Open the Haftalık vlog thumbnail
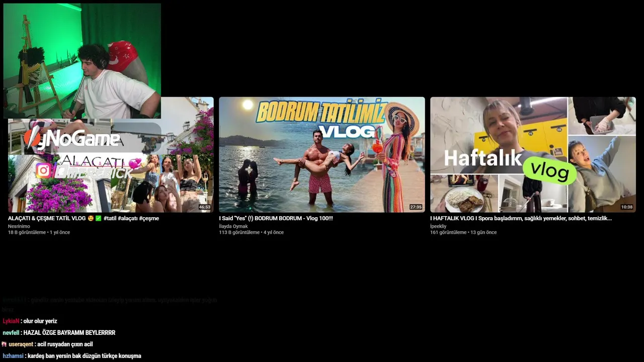Image resolution: width=644 pixels, height=362 pixels. pos(533,154)
